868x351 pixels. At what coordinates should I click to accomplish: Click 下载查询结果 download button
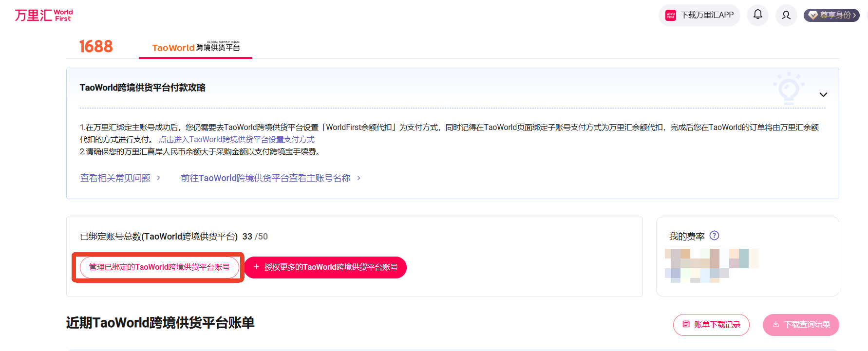click(x=801, y=325)
